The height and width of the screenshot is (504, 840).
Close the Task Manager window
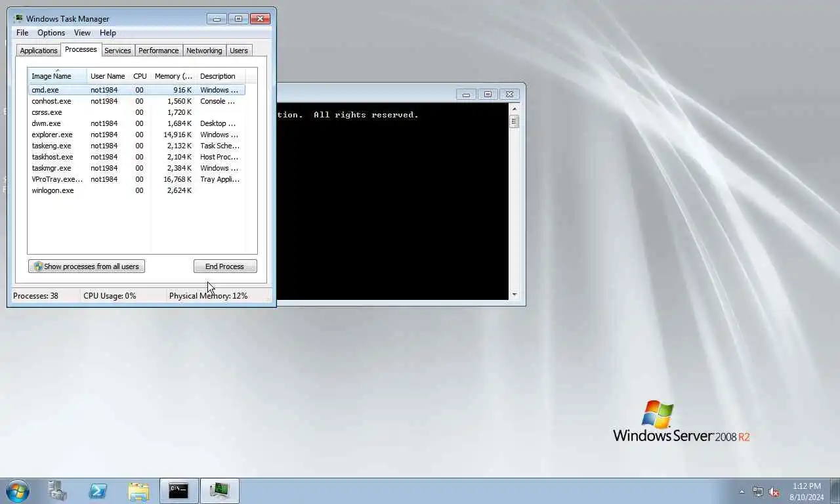click(x=260, y=19)
